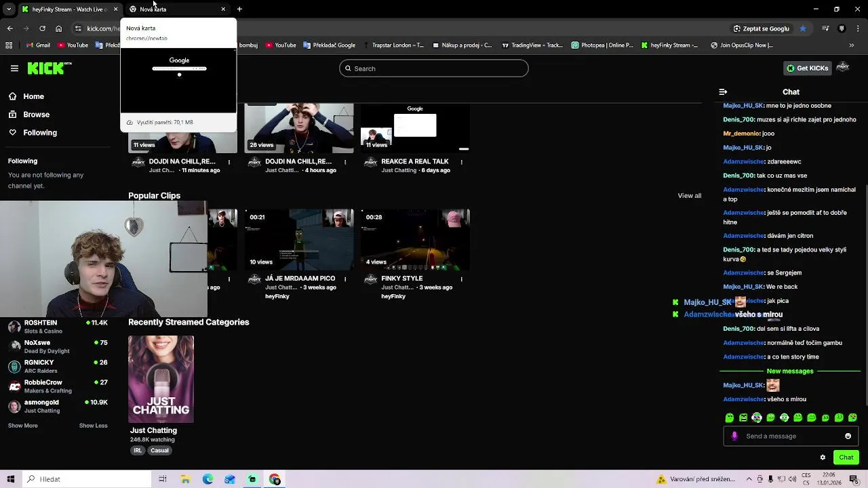This screenshot has height=488, width=868.
Task: Open options for FINKY STYLE clip
Action: [x=461, y=279]
